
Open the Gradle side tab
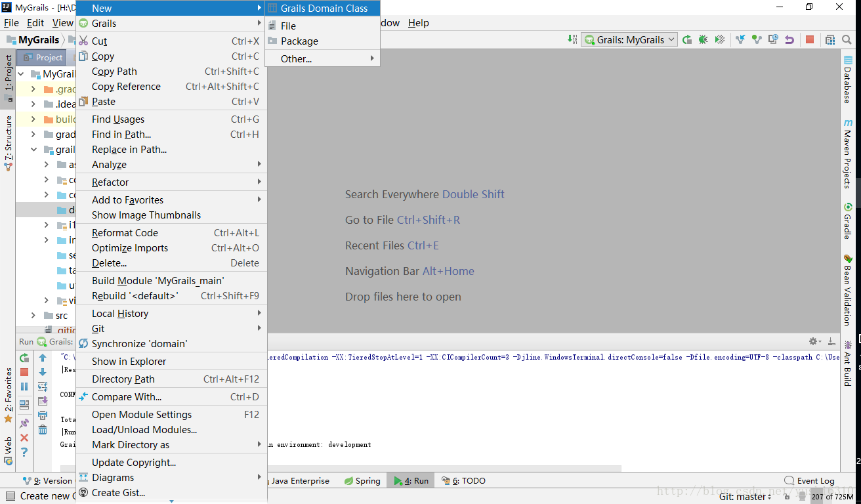pos(848,221)
